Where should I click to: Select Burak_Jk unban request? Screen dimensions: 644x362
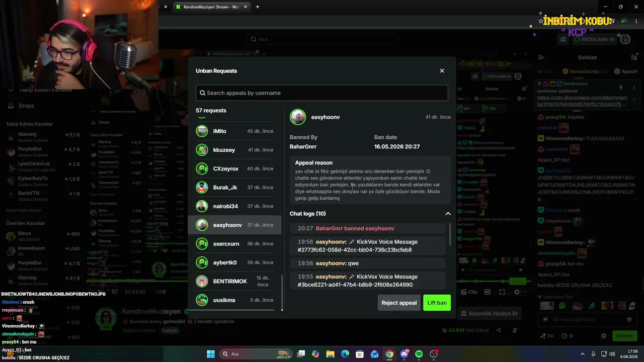click(234, 188)
